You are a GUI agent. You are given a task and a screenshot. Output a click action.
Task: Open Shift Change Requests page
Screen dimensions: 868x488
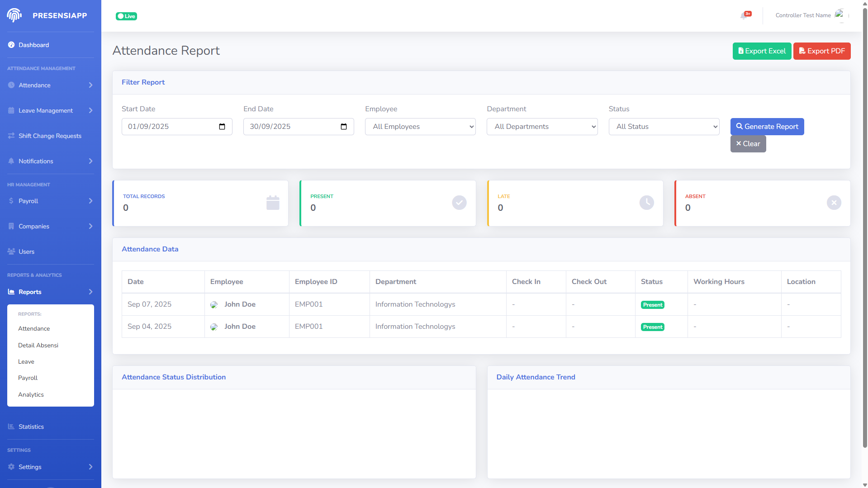point(50,136)
